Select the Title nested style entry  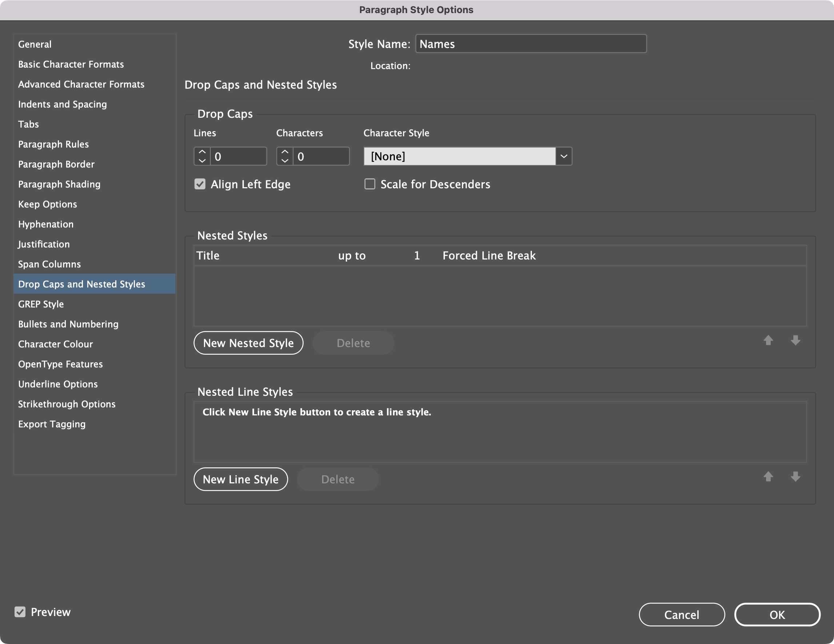[208, 255]
